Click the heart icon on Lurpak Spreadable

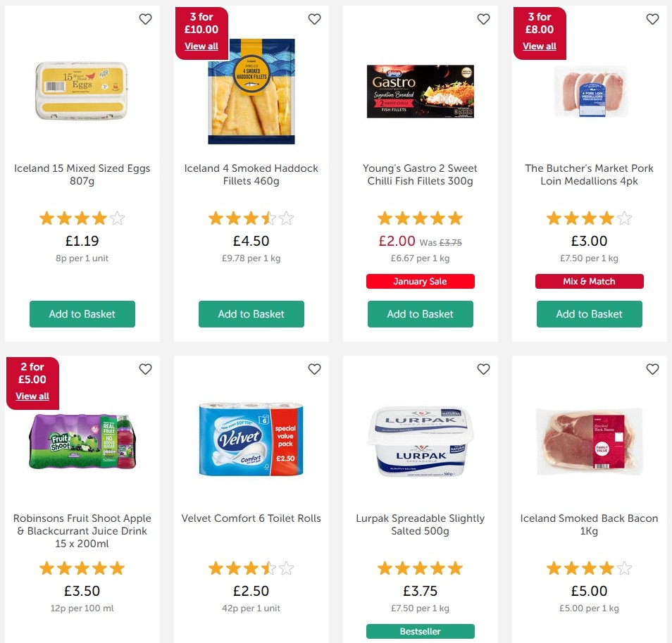pyautogui.click(x=483, y=368)
